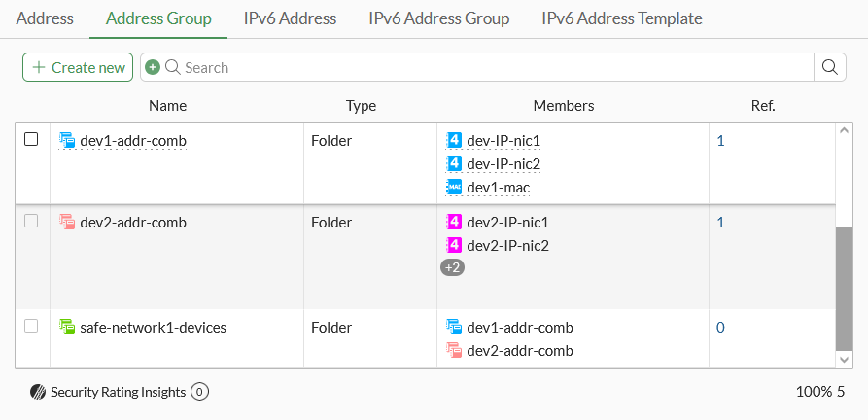This screenshot has height=420, width=868.
Task: Click the dev1-mac MAC address icon
Action: coord(454,187)
